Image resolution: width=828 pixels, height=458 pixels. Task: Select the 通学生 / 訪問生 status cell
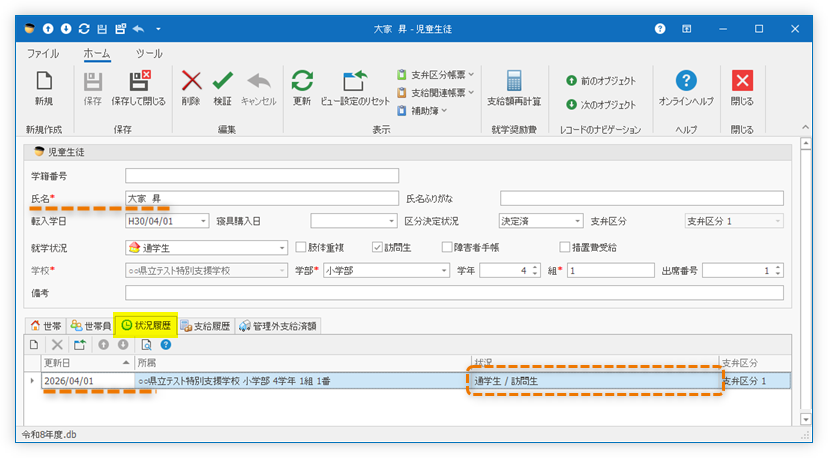point(595,381)
